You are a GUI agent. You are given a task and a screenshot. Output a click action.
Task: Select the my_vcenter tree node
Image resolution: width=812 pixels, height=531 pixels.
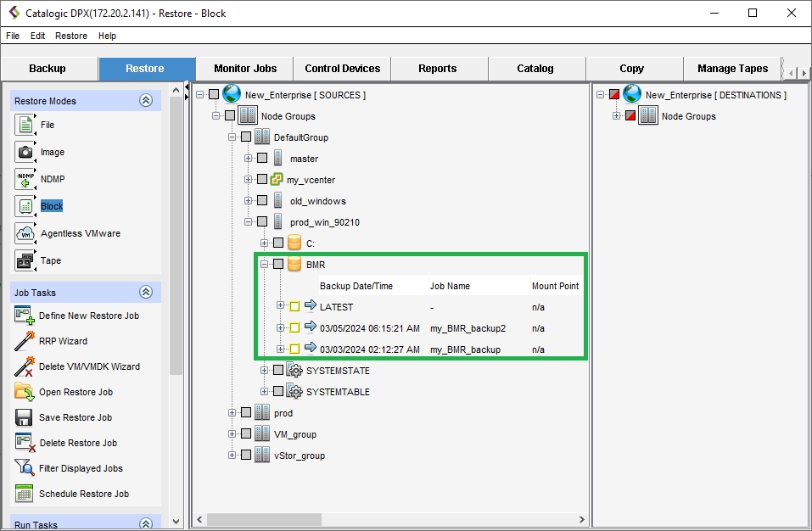(311, 180)
